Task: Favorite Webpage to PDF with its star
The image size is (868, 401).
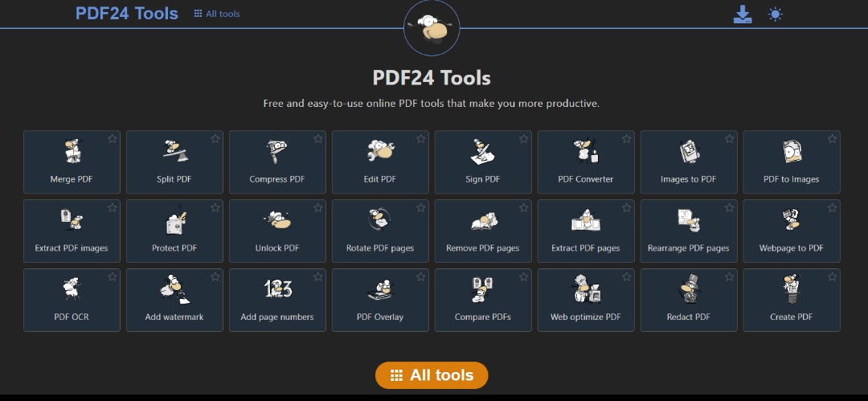Action: (x=832, y=207)
